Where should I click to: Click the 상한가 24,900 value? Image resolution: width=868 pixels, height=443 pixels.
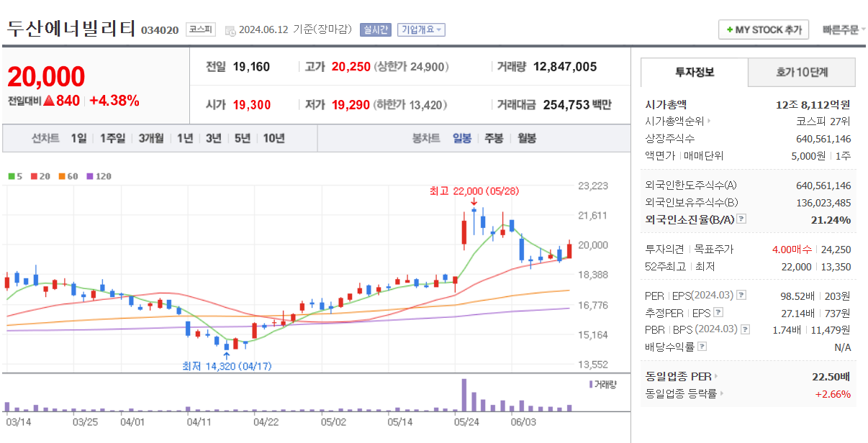428,67
